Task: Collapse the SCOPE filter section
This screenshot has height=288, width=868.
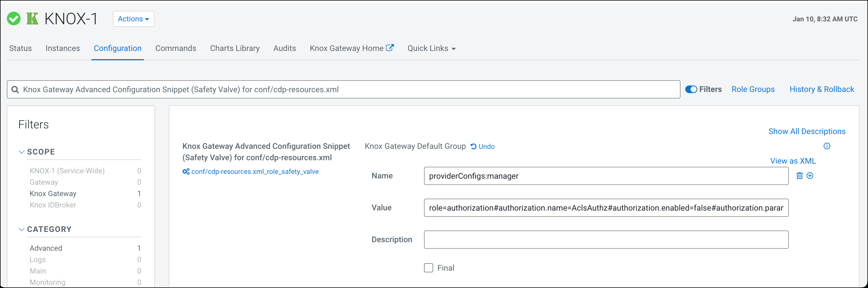Action: [22, 152]
